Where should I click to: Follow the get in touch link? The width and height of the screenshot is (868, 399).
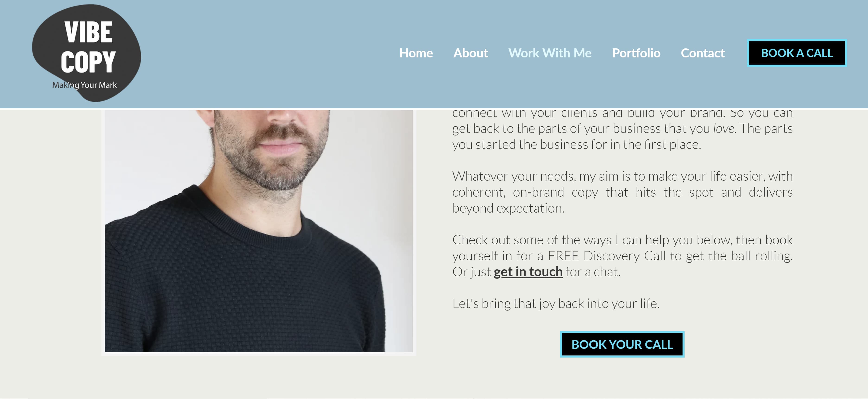[x=528, y=272]
